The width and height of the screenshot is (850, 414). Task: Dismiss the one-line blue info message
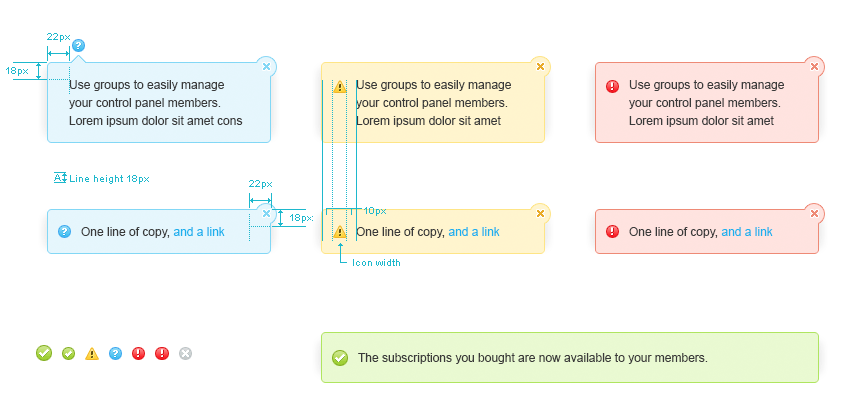pyautogui.click(x=266, y=214)
